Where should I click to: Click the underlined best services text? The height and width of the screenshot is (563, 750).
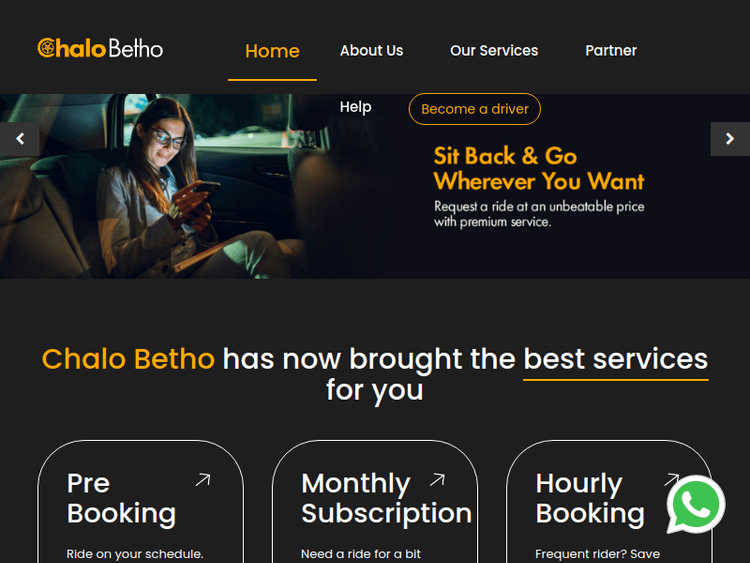(616, 359)
